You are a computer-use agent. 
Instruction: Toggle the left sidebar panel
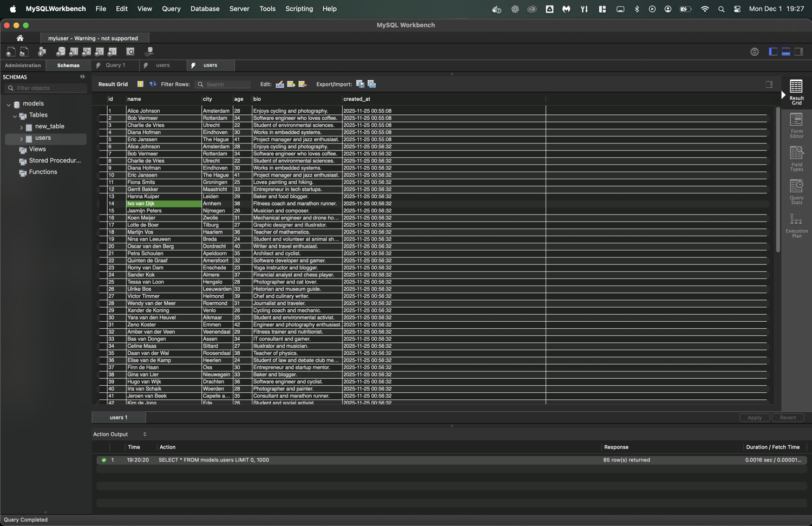pos(773,51)
